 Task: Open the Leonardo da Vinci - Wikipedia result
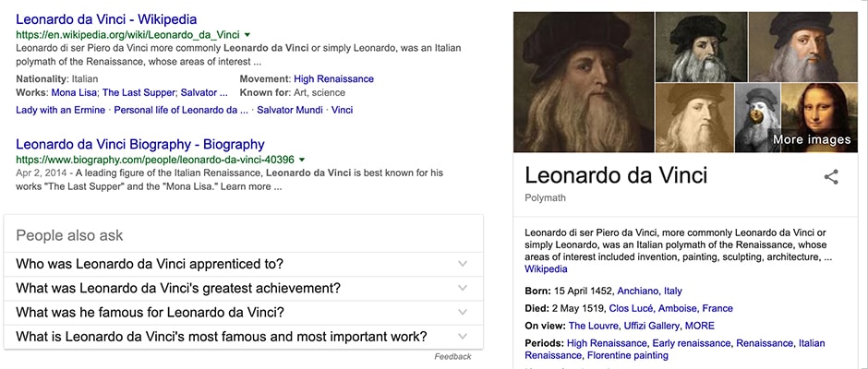click(x=113, y=18)
